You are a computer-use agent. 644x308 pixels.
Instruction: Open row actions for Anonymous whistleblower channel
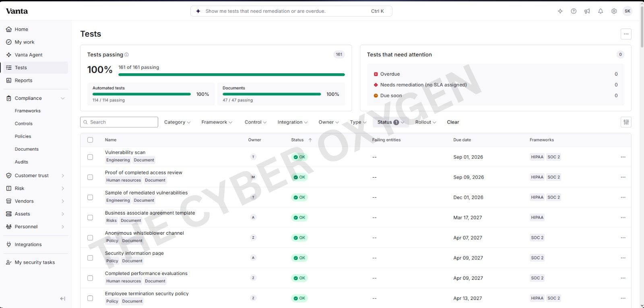(x=623, y=238)
